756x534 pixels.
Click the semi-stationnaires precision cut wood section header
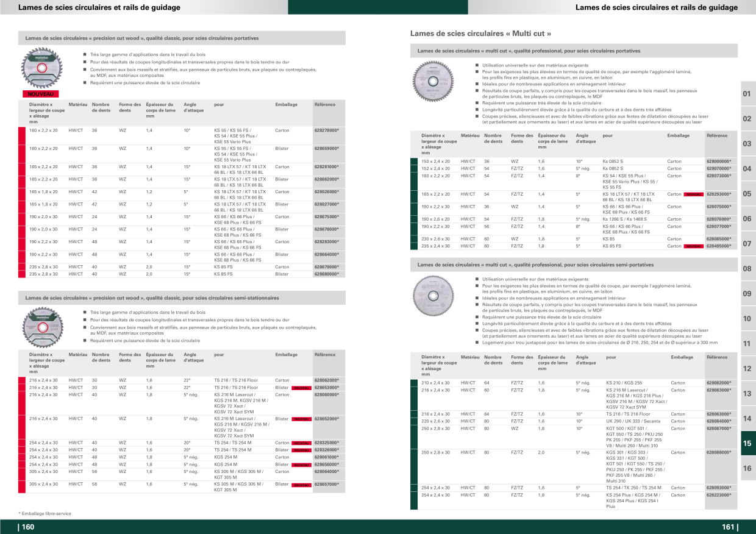pos(182,298)
